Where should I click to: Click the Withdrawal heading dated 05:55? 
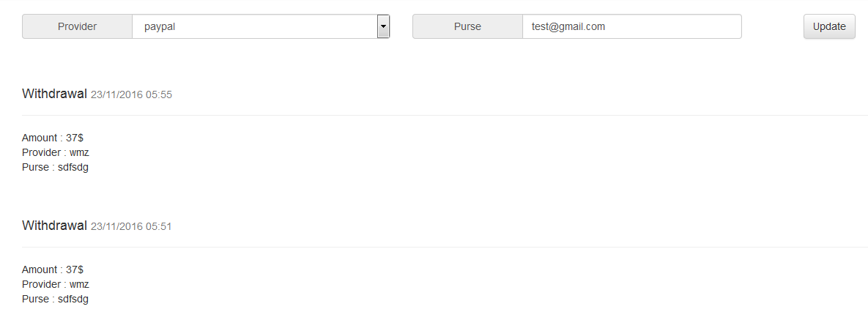(x=54, y=94)
